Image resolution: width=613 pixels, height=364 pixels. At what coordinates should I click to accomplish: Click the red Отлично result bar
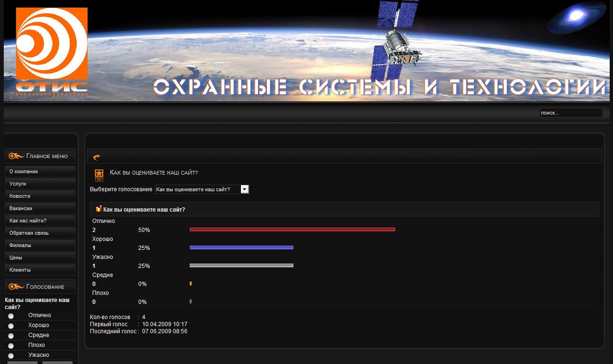coord(292,230)
